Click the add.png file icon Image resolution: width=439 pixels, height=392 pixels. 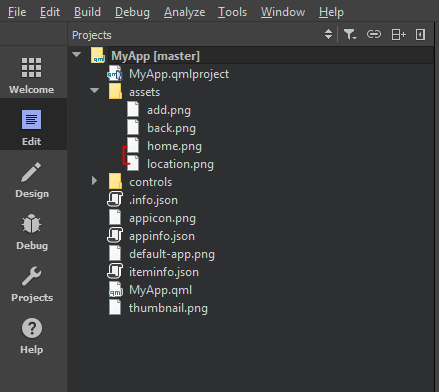tap(133, 109)
